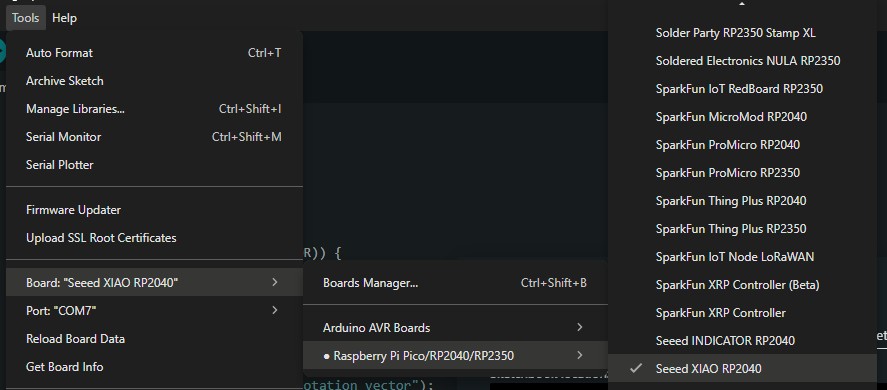Select the checked Seeed XIAO RP2040 board

[x=742, y=368]
